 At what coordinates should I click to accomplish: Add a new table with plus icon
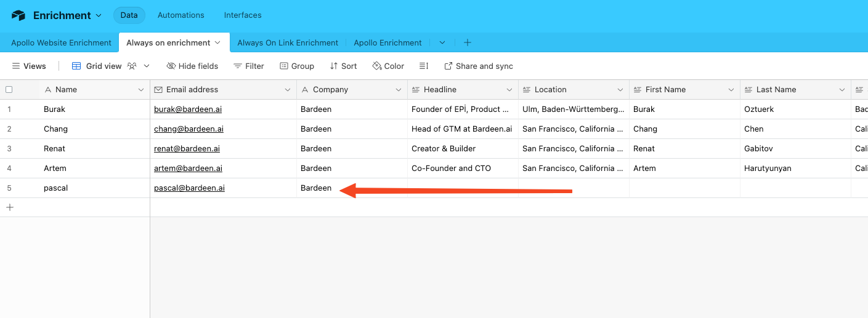point(468,42)
